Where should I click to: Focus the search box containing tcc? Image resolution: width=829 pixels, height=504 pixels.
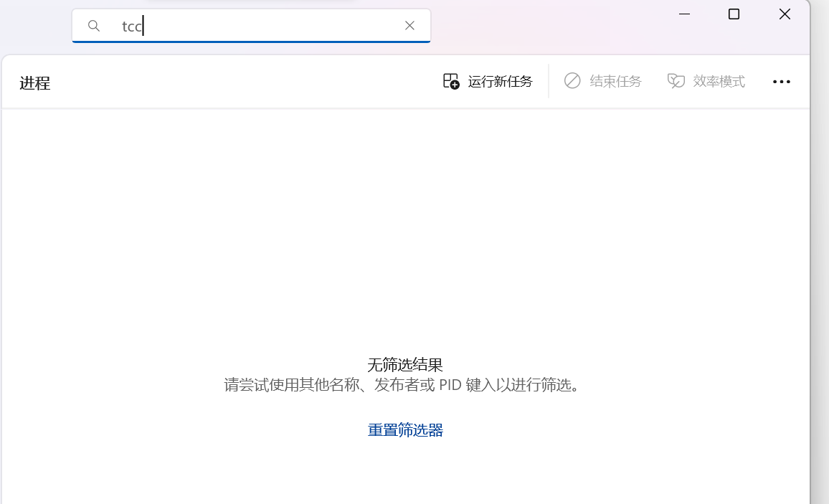pyautogui.click(x=251, y=26)
